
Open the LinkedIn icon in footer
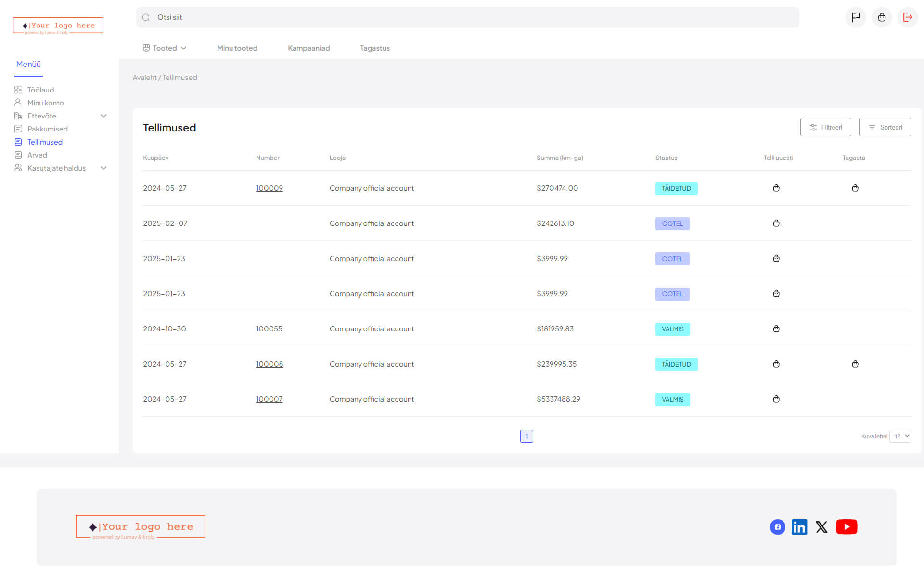(799, 527)
